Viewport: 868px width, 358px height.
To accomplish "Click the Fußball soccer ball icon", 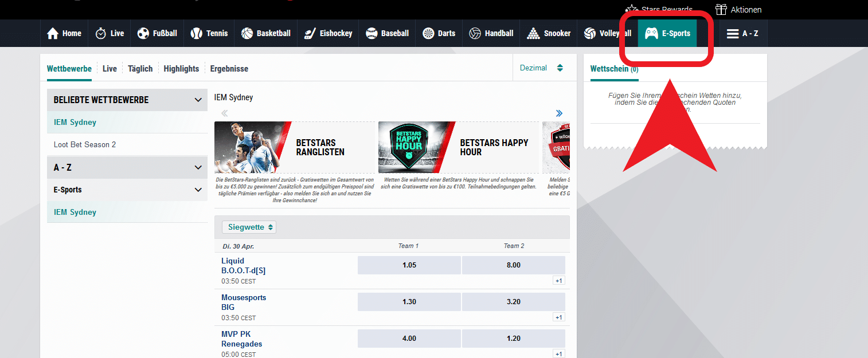I will [x=143, y=33].
